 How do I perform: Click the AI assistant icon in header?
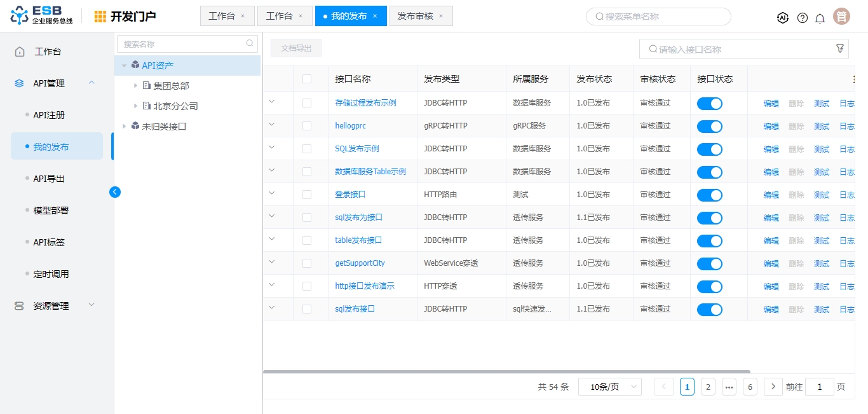783,18
